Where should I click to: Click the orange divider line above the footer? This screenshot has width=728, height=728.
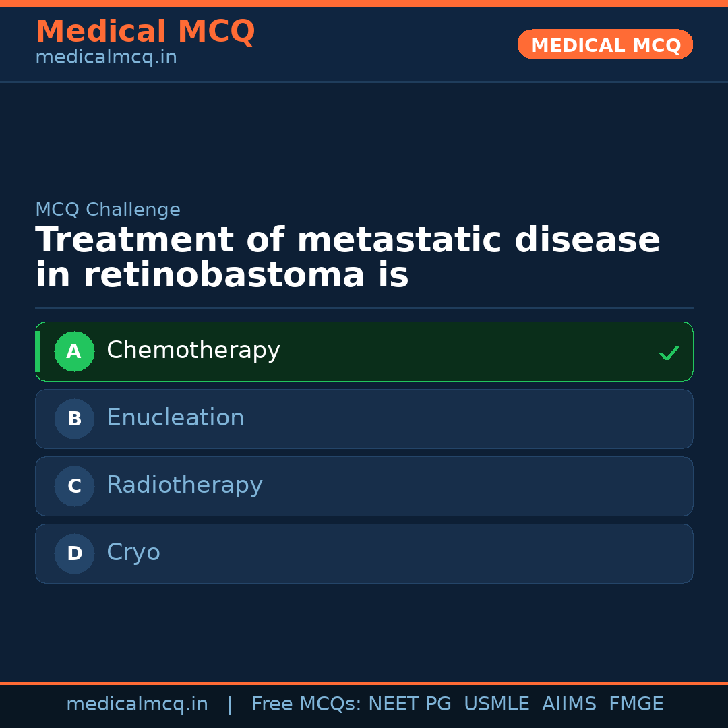[x=364, y=682]
